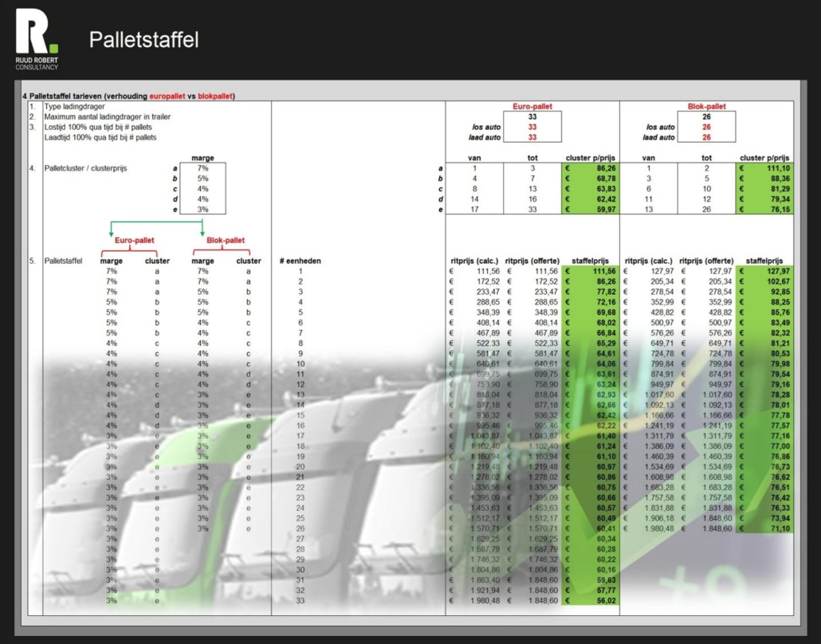Click Euro-pallet staffelprijs 111,56 for one unit
This screenshot has height=644, width=821.
pyautogui.click(x=590, y=272)
